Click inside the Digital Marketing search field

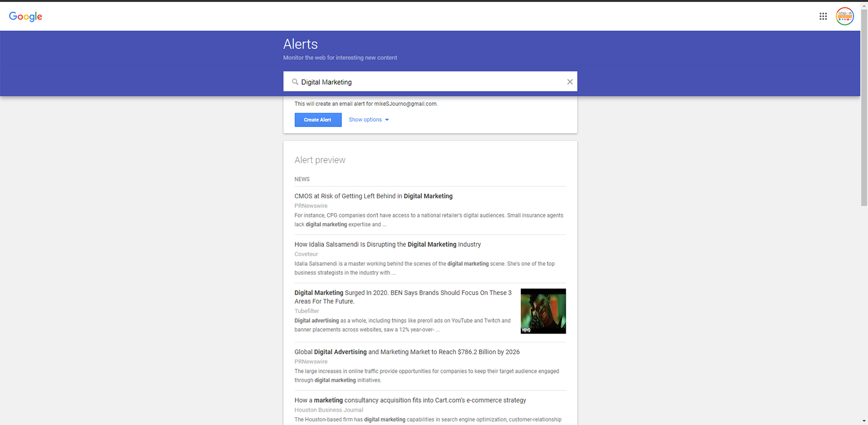coord(429,82)
